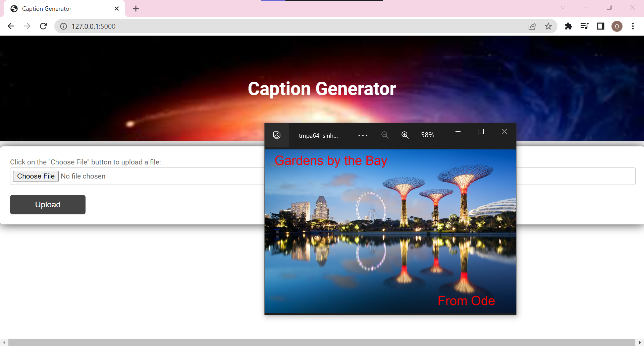Open the media playback controls icon
Viewport: 644px width, 346px height.
[585, 26]
